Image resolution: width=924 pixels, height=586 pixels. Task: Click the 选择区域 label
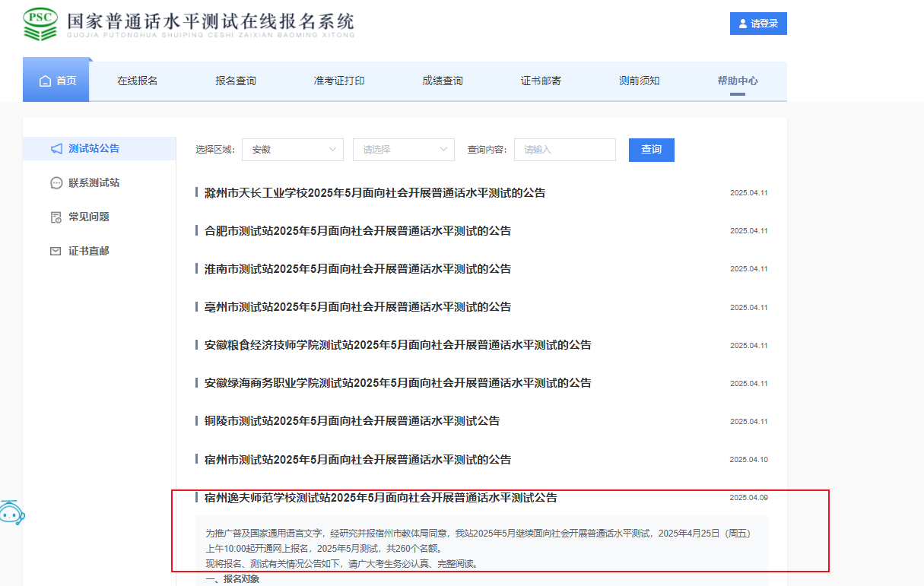point(215,150)
